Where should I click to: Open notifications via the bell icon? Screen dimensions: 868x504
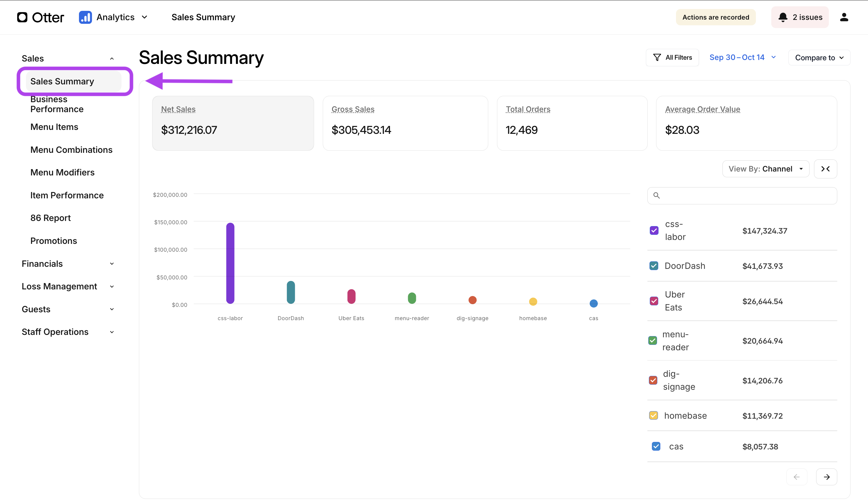click(783, 17)
